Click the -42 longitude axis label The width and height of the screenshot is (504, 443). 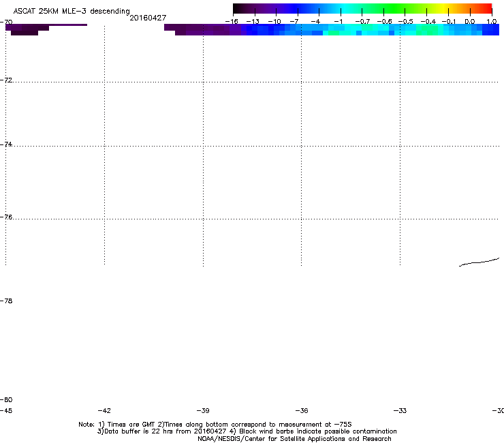(104, 410)
